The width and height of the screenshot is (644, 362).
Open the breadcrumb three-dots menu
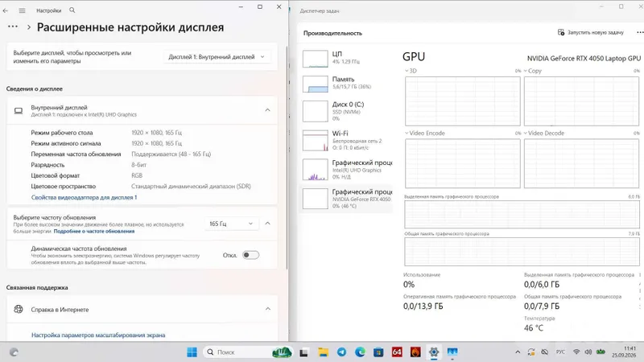click(x=13, y=27)
